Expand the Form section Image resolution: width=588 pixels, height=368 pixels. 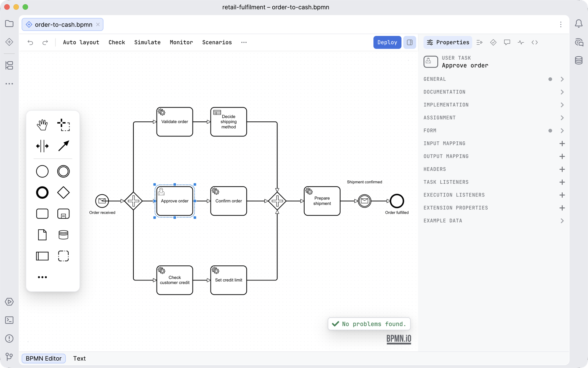(x=494, y=131)
